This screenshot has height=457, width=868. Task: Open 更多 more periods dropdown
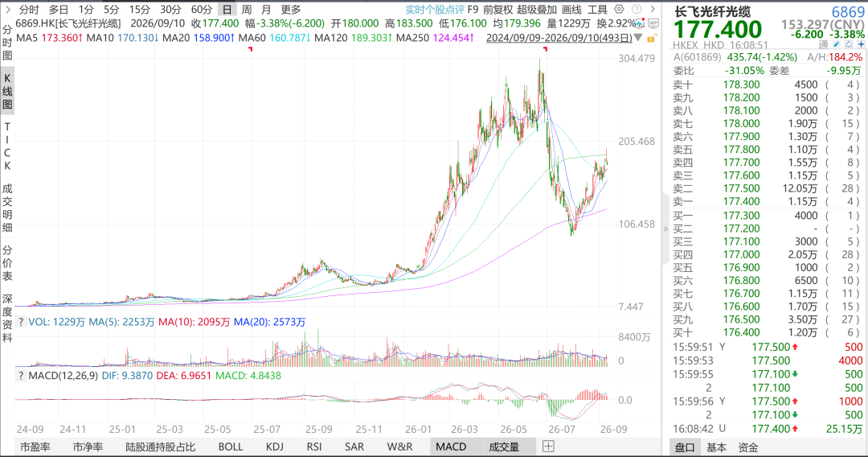tap(291, 10)
